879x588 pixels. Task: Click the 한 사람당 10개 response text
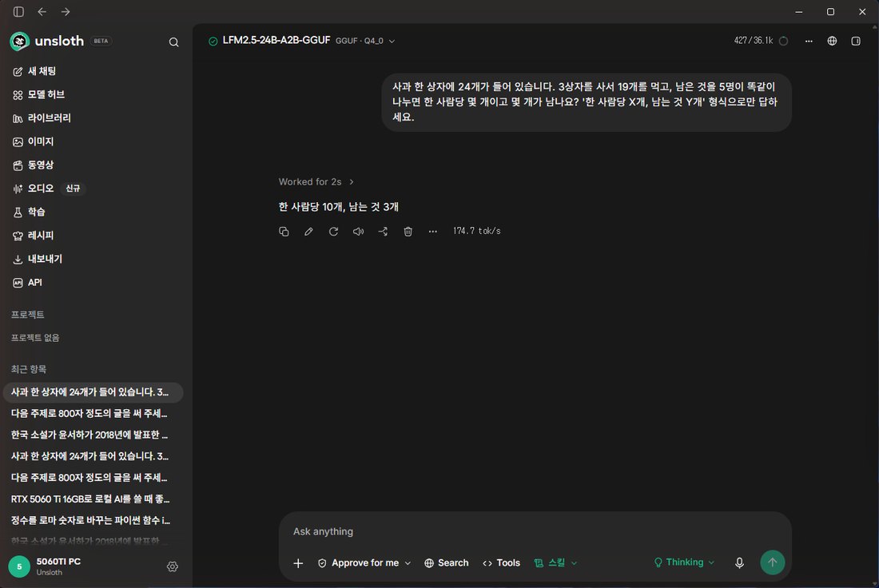point(338,207)
